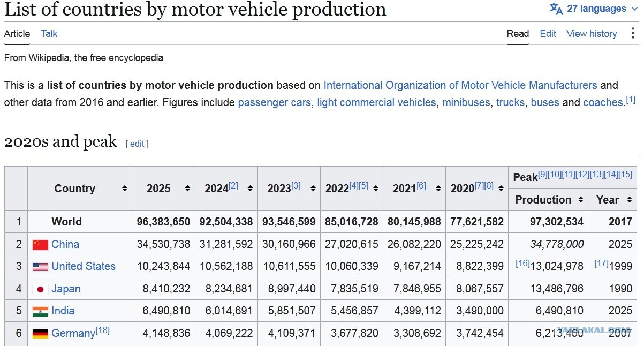The image size is (644, 346).
Task: Select China peak production 34,778,000
Action: click(x=557, y=244)
